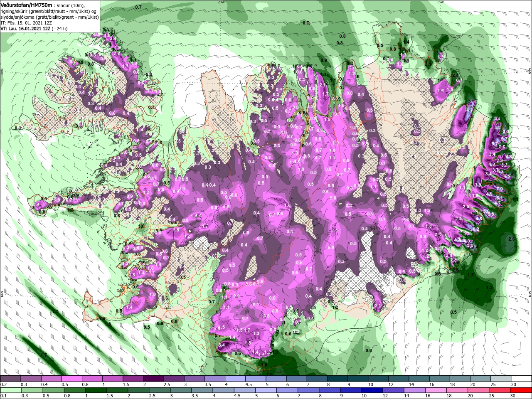Pick the bright red rain swatch labeled 30

click(x=520, y=390)
